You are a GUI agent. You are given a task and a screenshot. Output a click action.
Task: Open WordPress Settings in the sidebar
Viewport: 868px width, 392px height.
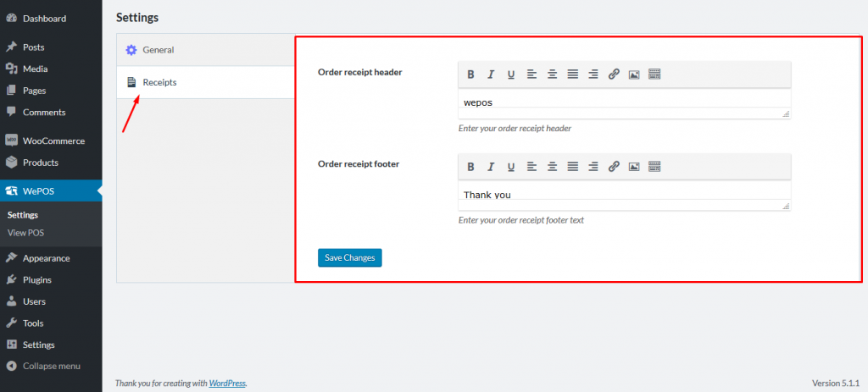click(51, 345)
